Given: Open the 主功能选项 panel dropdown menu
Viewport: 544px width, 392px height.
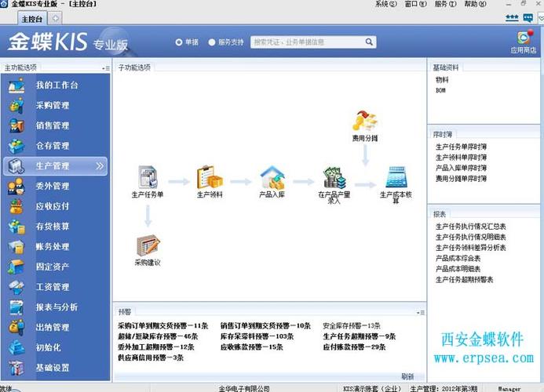Looking at the screenshot, I should point(106,68).
